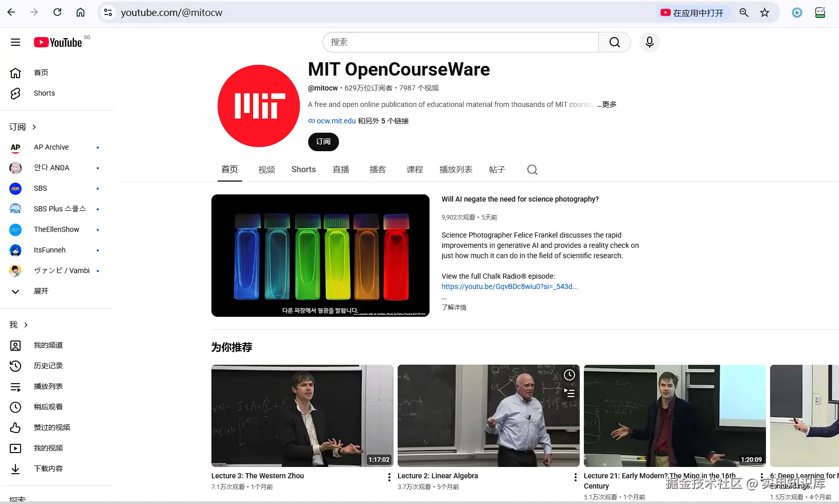Click 在应用中打开 open in app button
The image size is (839, 504).
coord(692,12)
